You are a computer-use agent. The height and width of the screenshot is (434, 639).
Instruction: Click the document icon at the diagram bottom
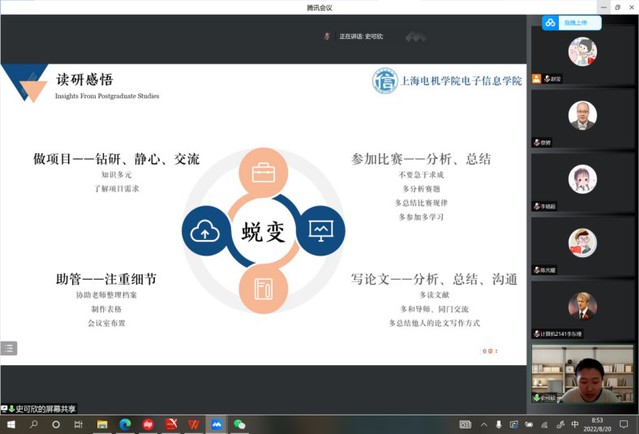(x=264, y=290)
